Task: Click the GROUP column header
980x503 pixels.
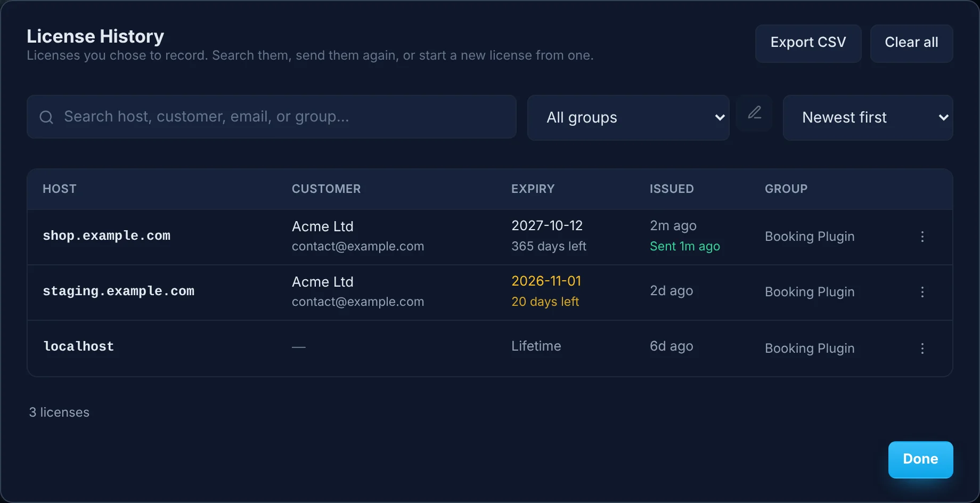Action: (786, 189)
